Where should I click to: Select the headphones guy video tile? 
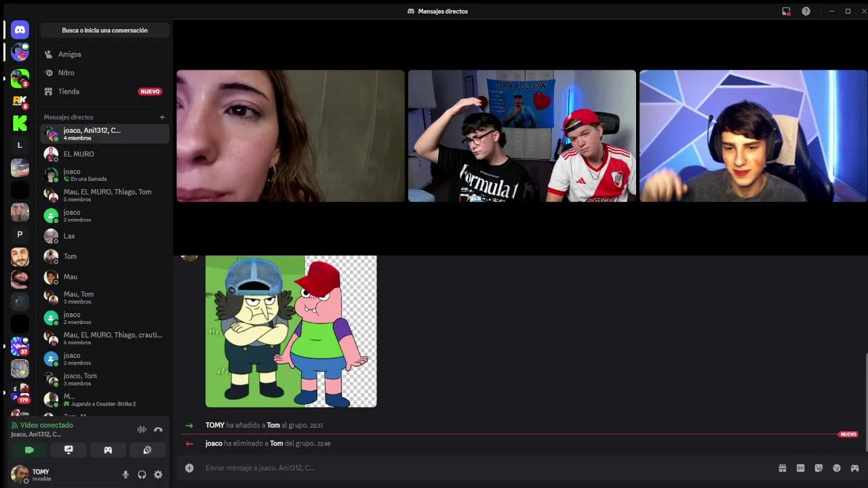pos(753,136)
